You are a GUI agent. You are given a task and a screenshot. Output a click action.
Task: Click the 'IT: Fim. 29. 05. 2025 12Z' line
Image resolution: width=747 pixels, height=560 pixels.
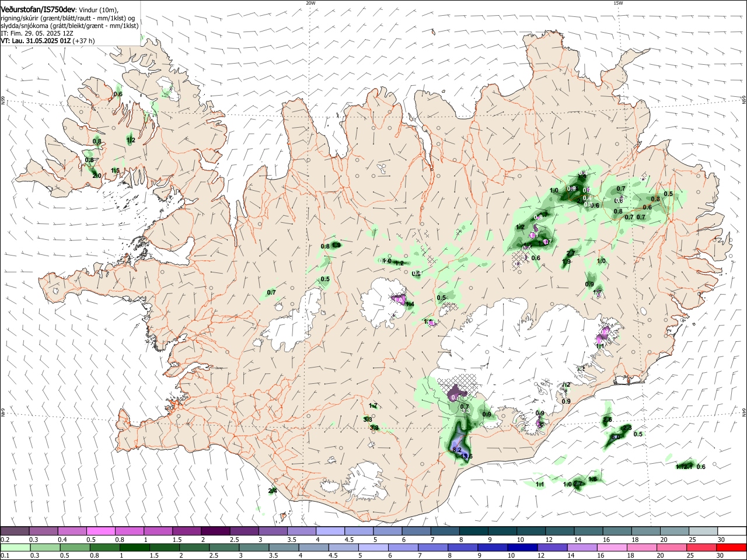37,33
